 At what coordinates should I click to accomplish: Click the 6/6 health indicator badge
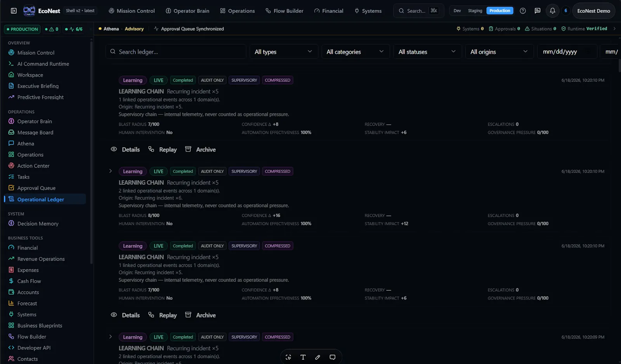pyautogui.click(x=74, y=29)
